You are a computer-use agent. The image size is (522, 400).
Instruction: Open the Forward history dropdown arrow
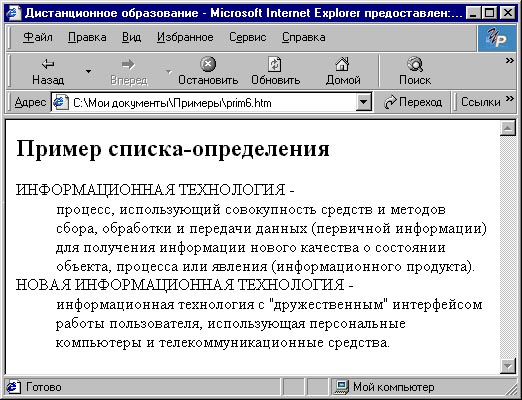[169, 71]
